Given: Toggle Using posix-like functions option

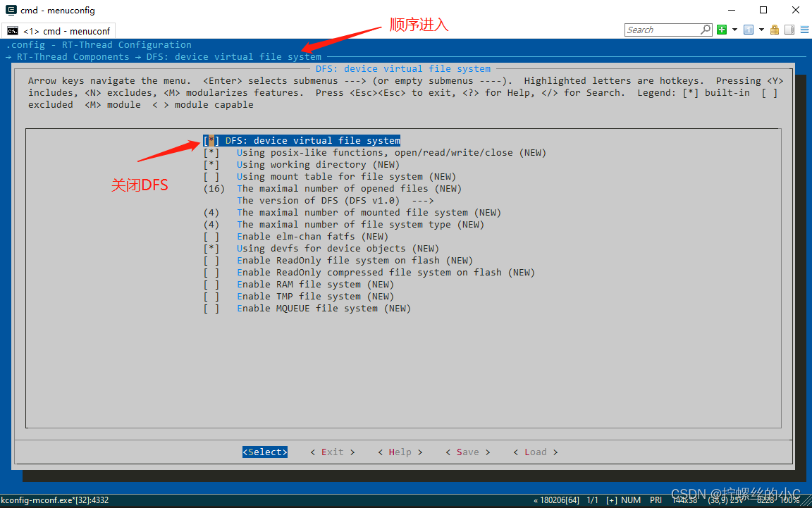Looking at the screenshot, I should pos(375,153).
